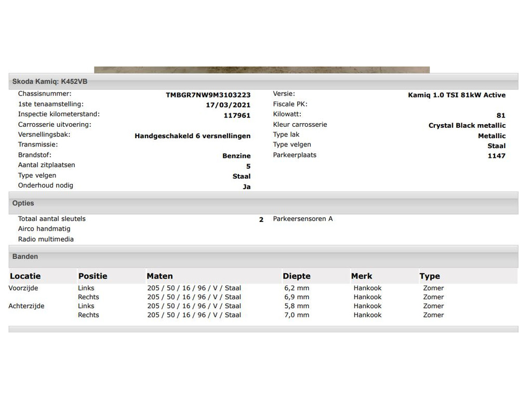Click the Benzine fuel value

tap(236, 156)
